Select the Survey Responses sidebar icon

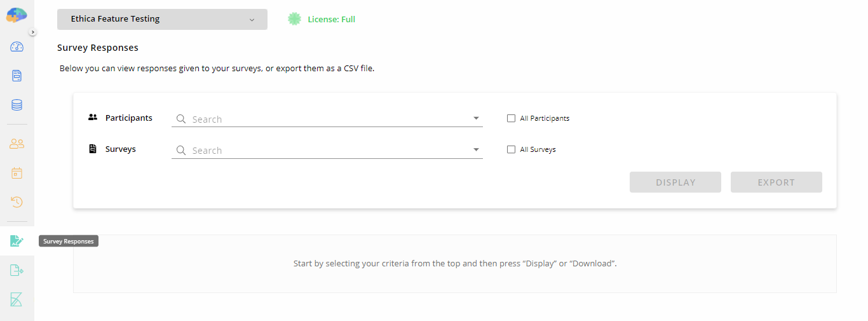17,241
